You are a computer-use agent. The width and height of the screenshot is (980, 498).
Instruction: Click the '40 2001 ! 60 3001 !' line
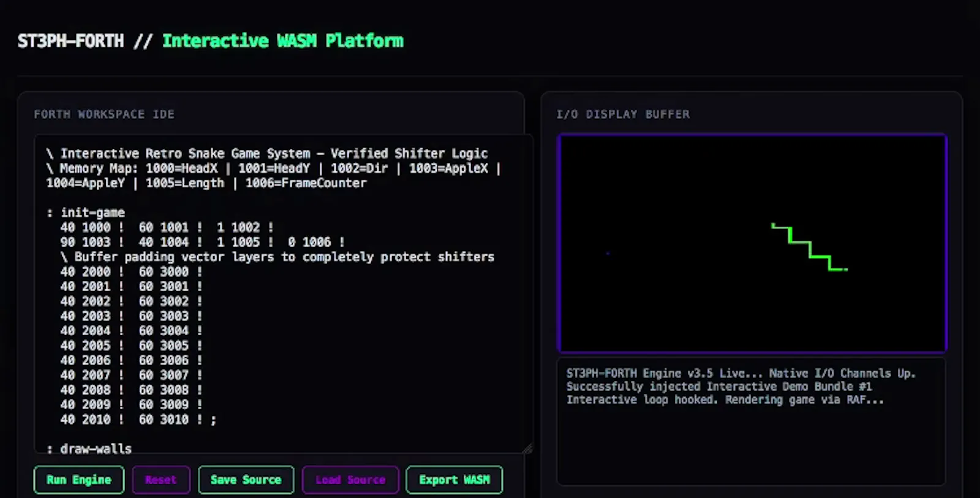coord(131,286)
